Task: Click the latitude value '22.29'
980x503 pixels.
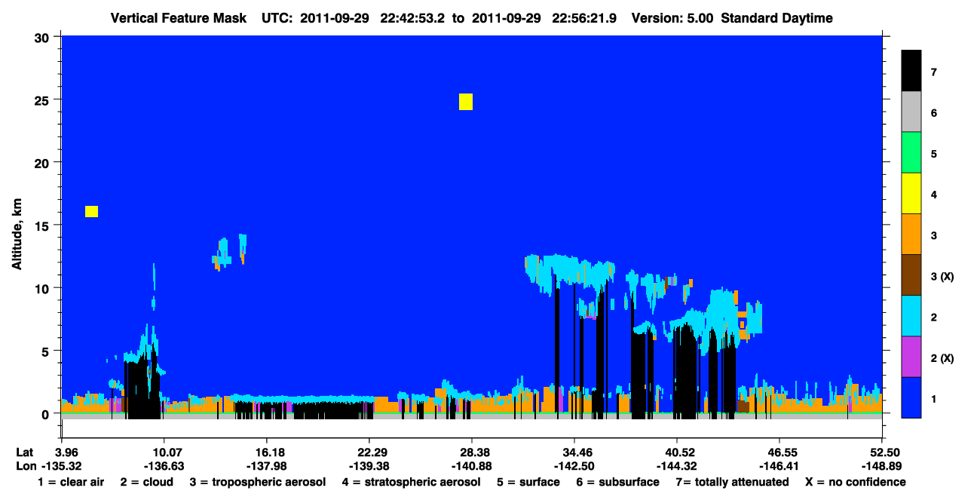Action: pos(369,452)
